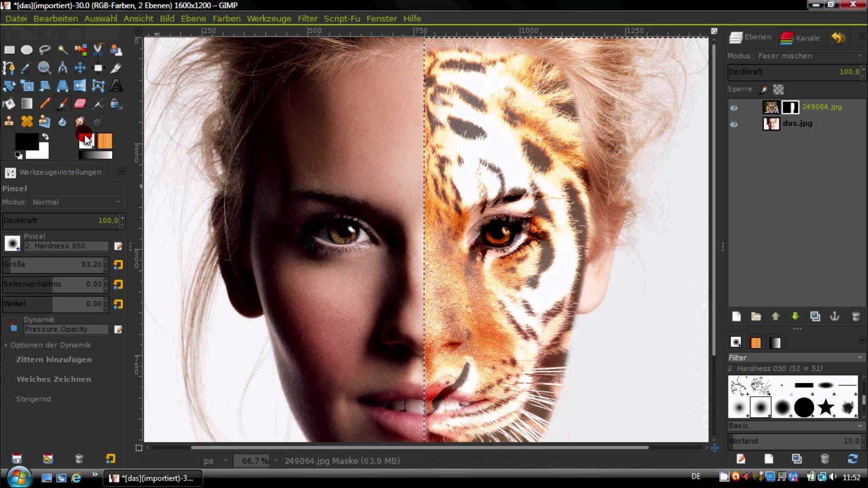Enable Zittern hinzufügen checkbox

[x=8, y=359]
